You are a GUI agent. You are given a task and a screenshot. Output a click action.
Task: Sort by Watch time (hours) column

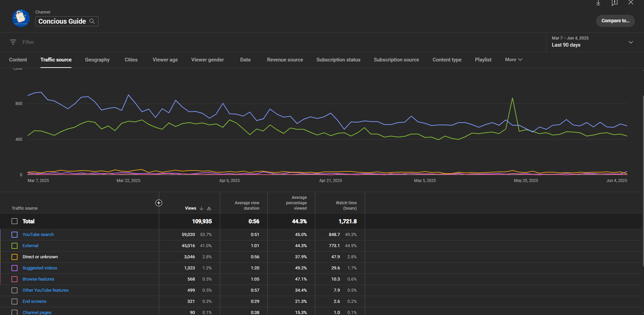pyautogui.click(x=346, y=206)
